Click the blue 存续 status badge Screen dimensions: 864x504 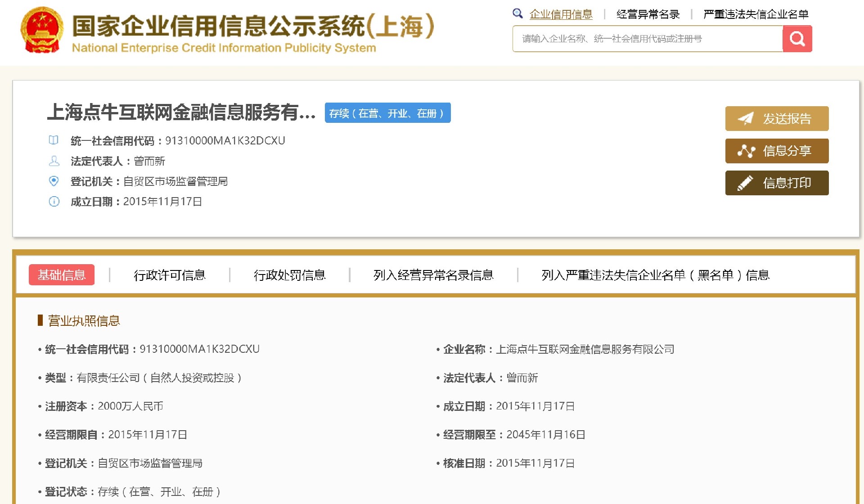[387, 113]
